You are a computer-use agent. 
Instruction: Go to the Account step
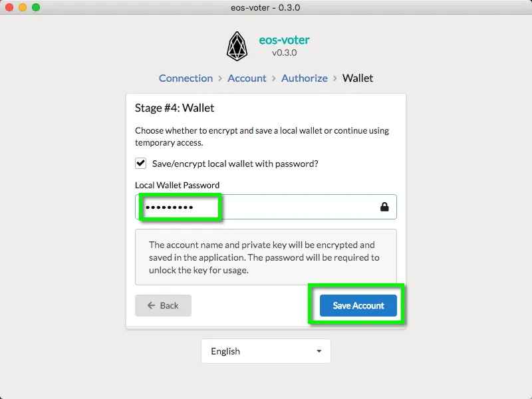click(x=247, y=78)
